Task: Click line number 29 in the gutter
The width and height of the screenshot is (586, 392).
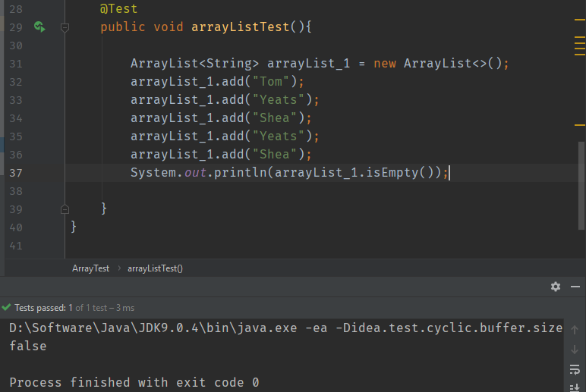Action: [x=16, y=27]
